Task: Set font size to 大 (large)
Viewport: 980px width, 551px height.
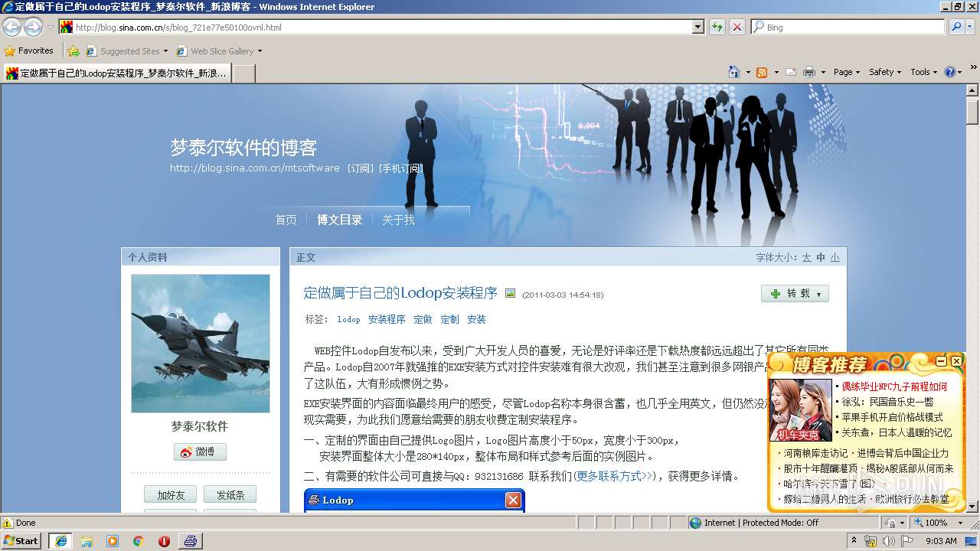Action: 806,257
